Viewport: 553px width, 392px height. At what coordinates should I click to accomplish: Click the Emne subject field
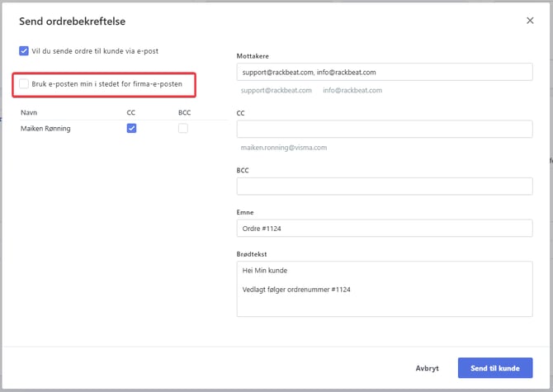coord(384,228)
